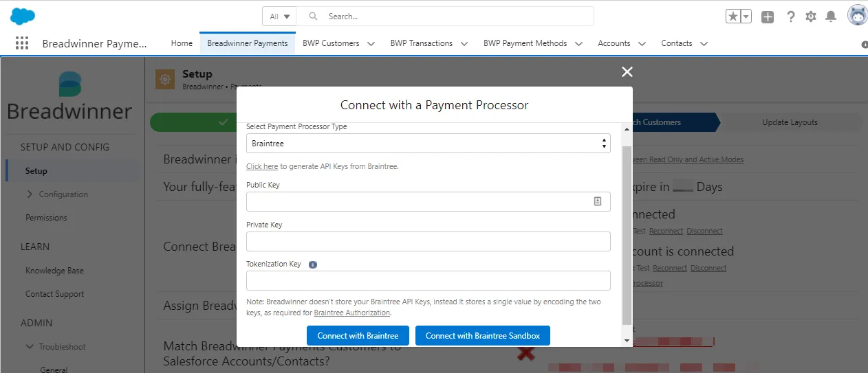Click the Setup page gear icon
Viewport: 868px width, 373px height.
pos(165,80)
